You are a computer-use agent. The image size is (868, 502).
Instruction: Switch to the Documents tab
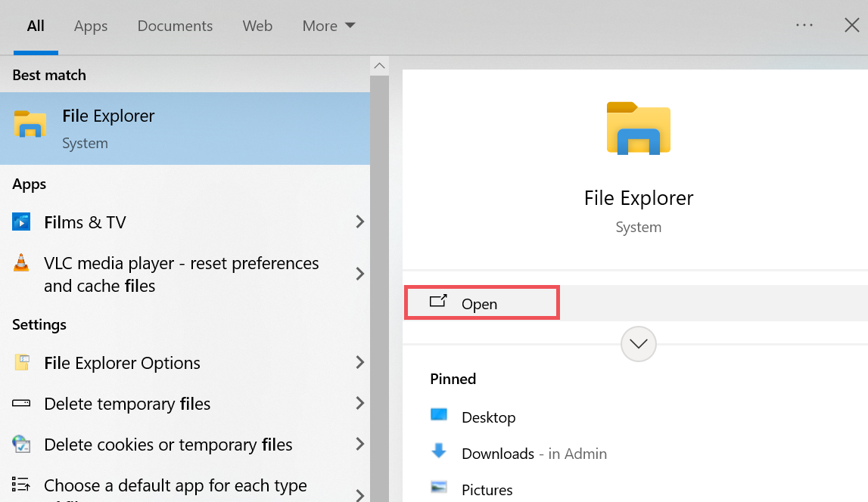coord(175,26)
